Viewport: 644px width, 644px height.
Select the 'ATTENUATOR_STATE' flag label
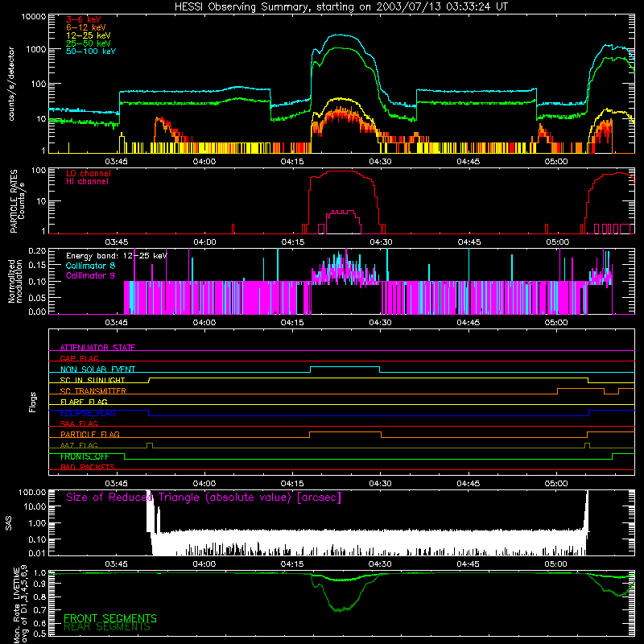tap(97, 348)
